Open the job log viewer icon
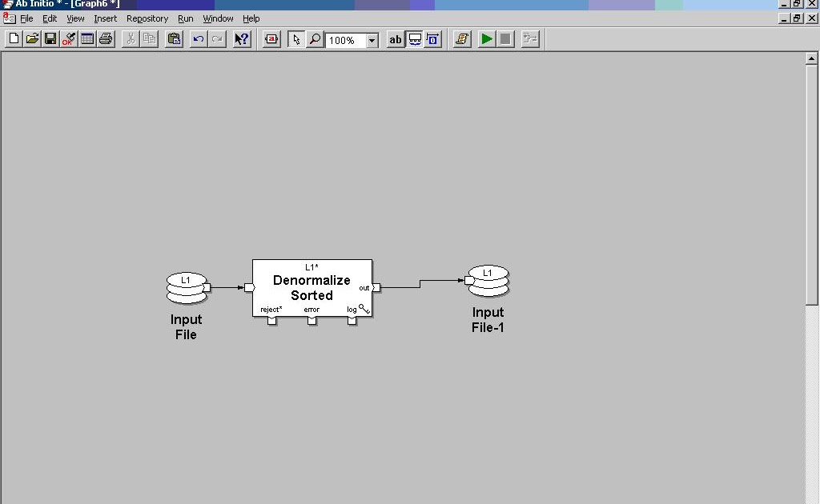Screen dimensions: 820x504 [x=461, y=38]
